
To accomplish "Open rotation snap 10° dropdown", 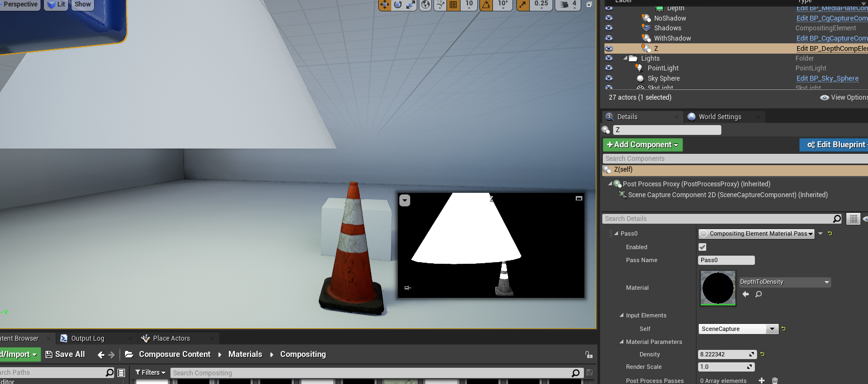I will click(503, 4).
